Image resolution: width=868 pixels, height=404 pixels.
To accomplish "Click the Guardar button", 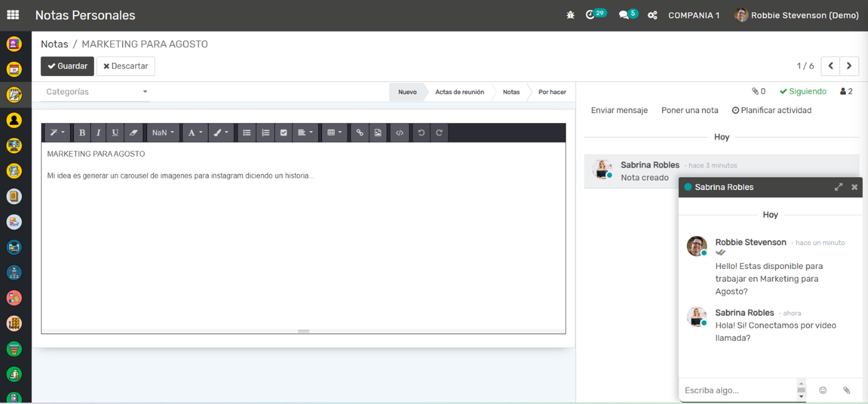I will [67, 66].
